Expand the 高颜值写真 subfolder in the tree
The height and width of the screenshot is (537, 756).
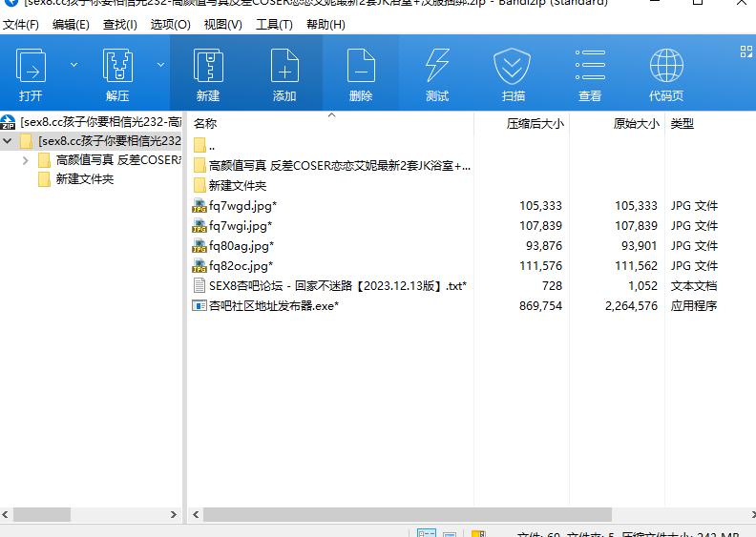pos(26,160)
